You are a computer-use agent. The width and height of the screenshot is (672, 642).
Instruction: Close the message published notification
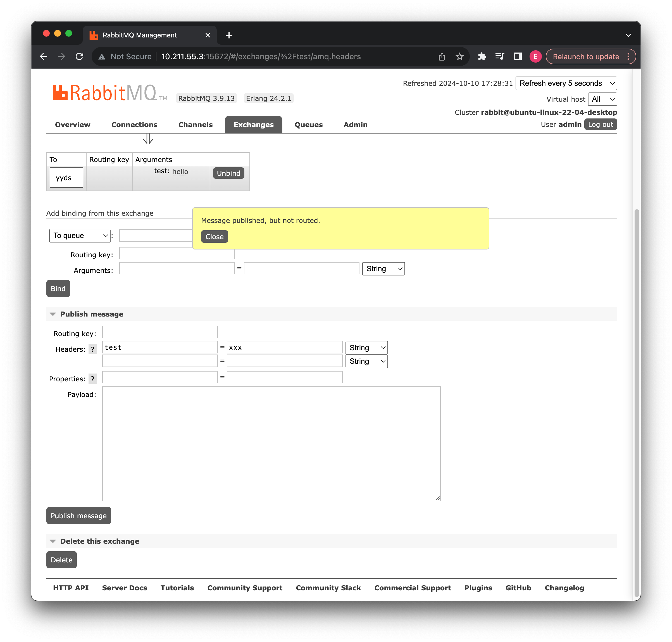point(214,236)
